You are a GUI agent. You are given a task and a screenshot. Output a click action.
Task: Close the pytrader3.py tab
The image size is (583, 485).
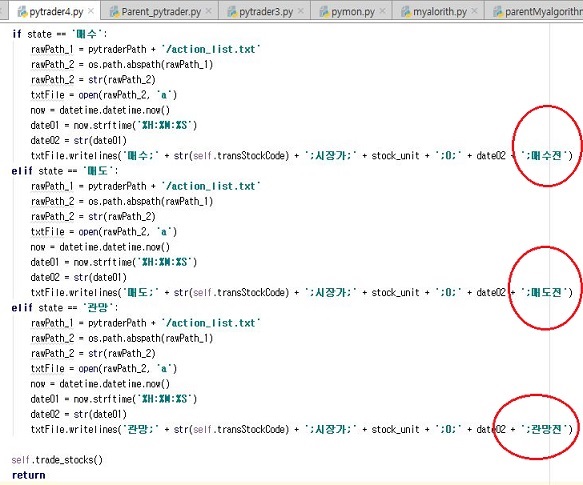pos(300,12)
